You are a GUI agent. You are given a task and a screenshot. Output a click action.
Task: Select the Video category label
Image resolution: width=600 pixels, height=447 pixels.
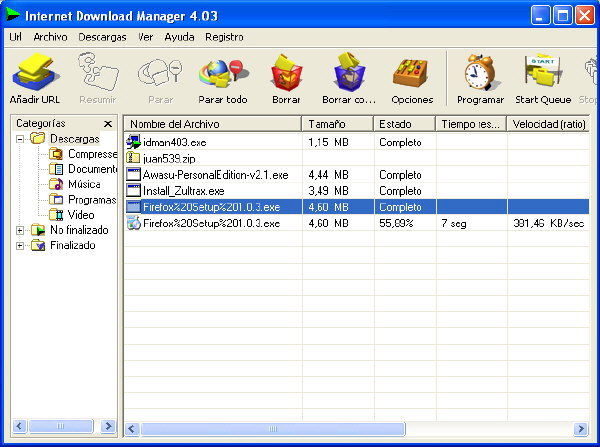[81, 215]
